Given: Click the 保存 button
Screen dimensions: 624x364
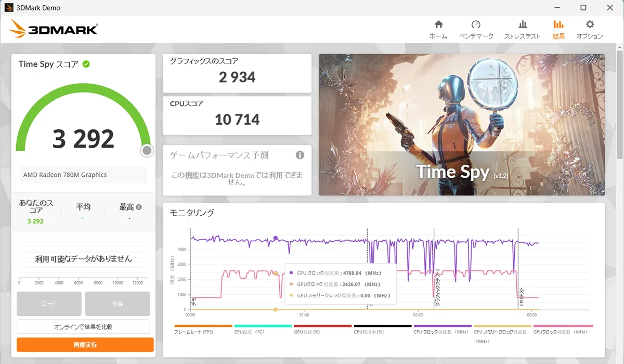Looking at the screenshot, I should (x=118, y=304).
